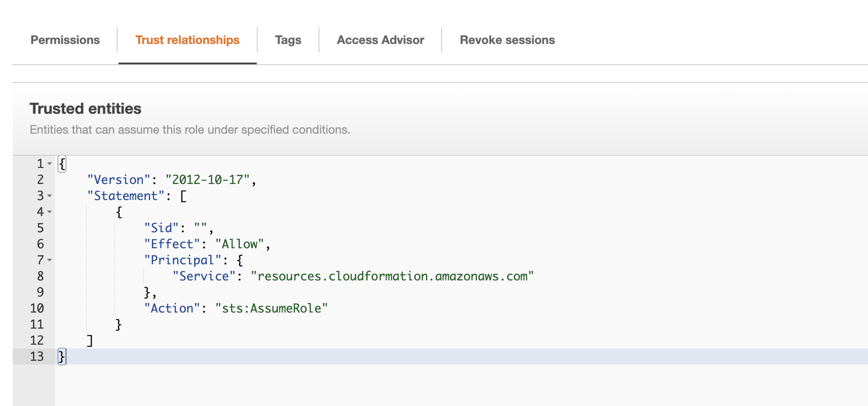Click the "sts:AssumeRole" action value
This screenshot has width=868, height=406.
pyautogui.click(x=271, y=308)
